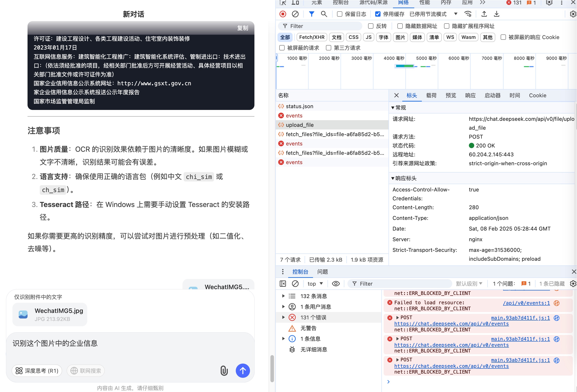577x392 pixels.
Task: Toggle the device toolbar icon
Action: [x=295, y=3]
